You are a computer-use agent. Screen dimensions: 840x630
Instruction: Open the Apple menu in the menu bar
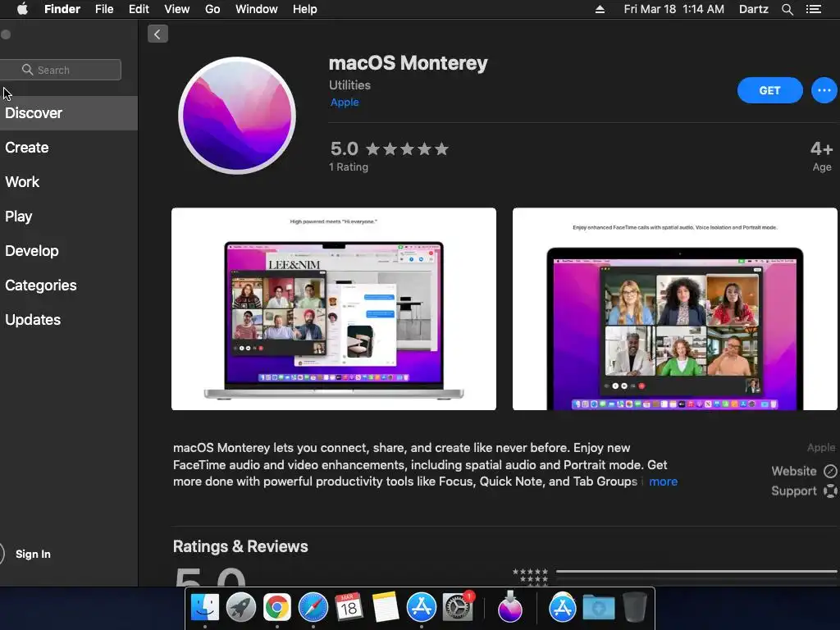[22, 9]
